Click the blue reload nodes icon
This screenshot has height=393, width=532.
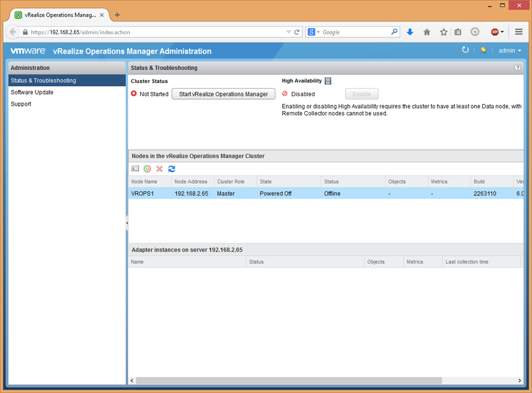pyautogui.click(x=172, y=169)
